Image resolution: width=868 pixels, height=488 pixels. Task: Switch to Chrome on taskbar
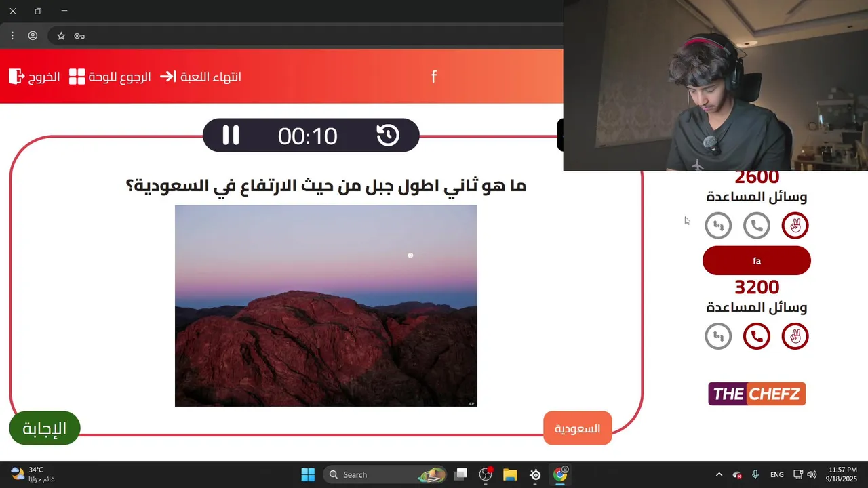tap(560, 474)
